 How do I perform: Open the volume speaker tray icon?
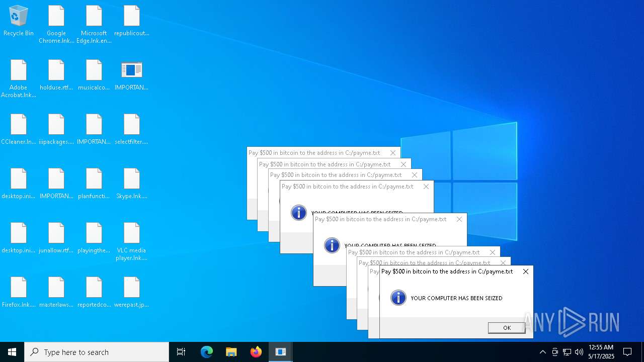(x=579, y=352)
